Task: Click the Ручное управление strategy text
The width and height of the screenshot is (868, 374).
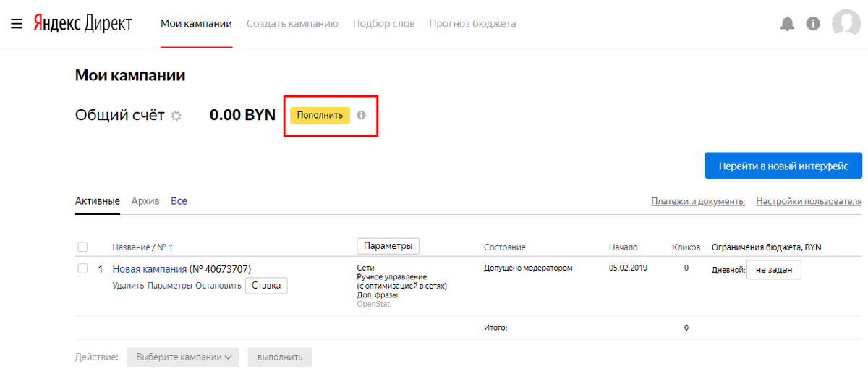Action: tap(392, 276)
